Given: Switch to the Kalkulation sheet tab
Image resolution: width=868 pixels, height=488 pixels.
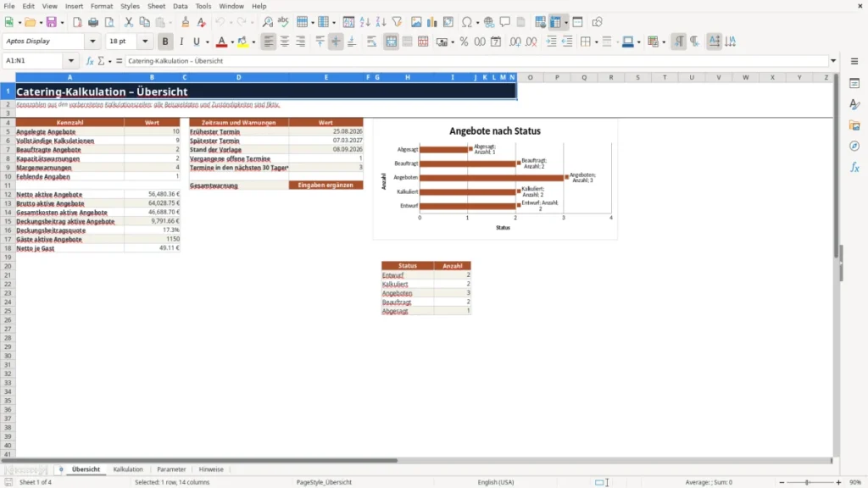Looking at the screenshot, I should click(x=128, y=469).
